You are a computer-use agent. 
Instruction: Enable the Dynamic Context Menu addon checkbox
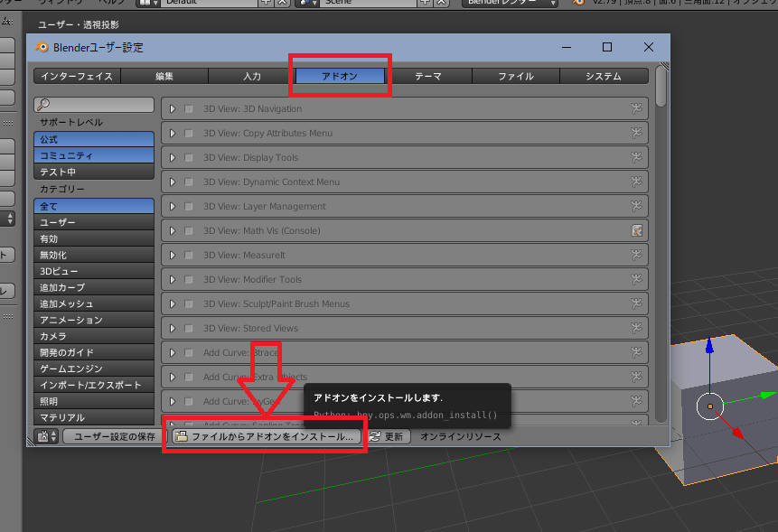(x=189, y=182)
